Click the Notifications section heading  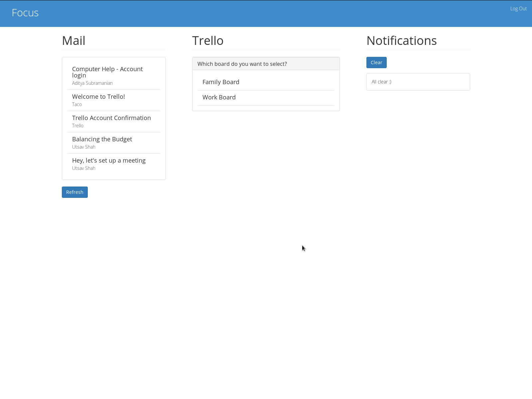(x=402, y=41)
